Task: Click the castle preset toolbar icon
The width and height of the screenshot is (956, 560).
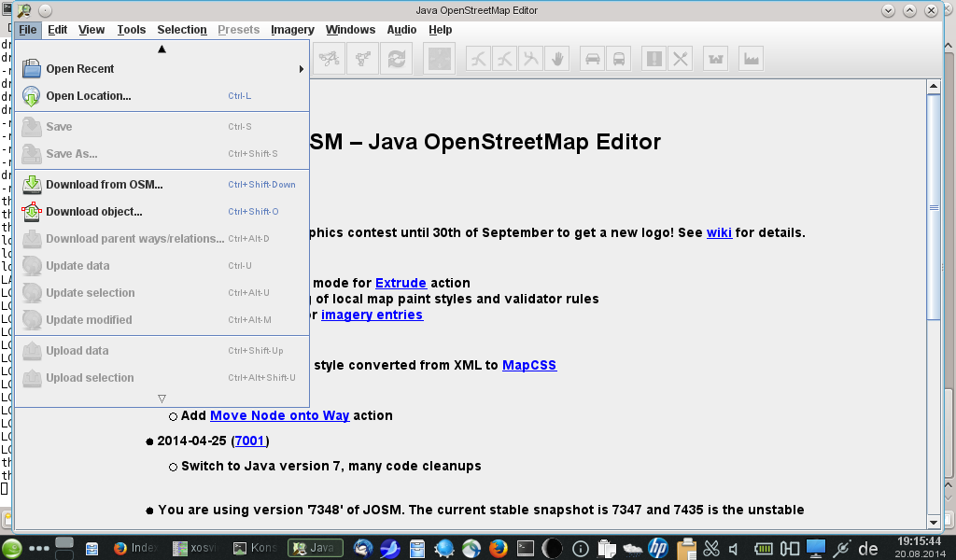Action: pos(715,59)
